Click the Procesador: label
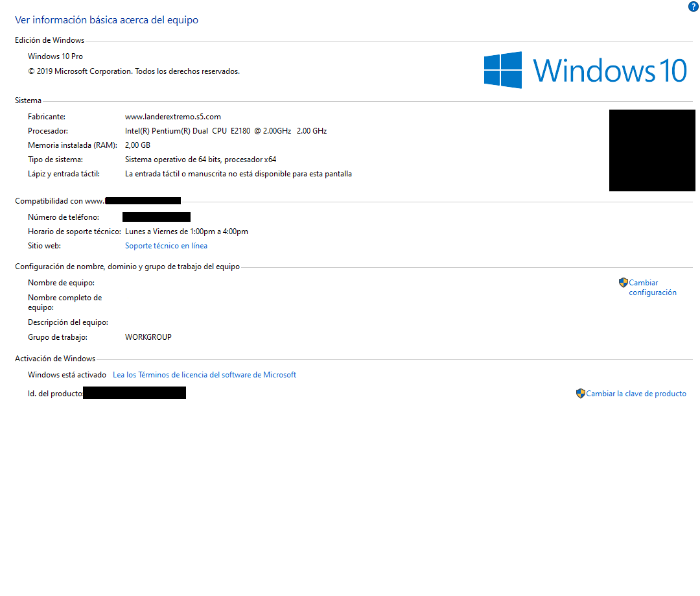Image resolution: width=700 pixels, height=596 pixels. click(x=48, y=131)
